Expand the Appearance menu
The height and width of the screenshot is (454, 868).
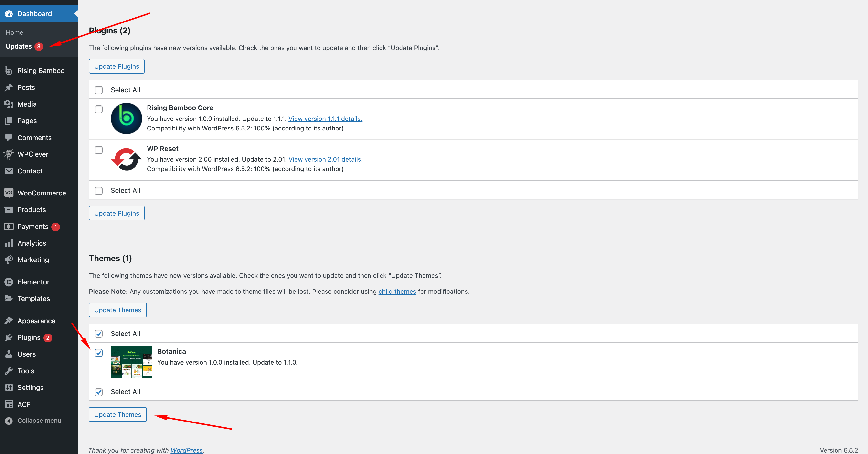click(36, 321)
